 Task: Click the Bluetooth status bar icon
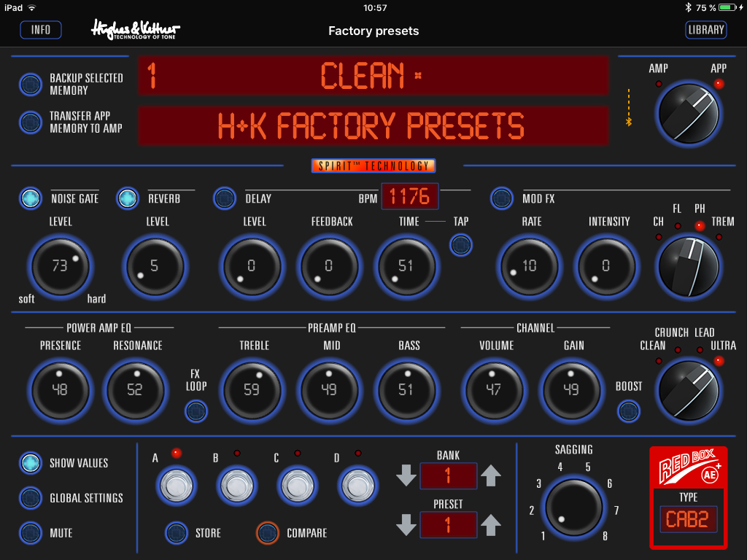[x=688, y=7]
